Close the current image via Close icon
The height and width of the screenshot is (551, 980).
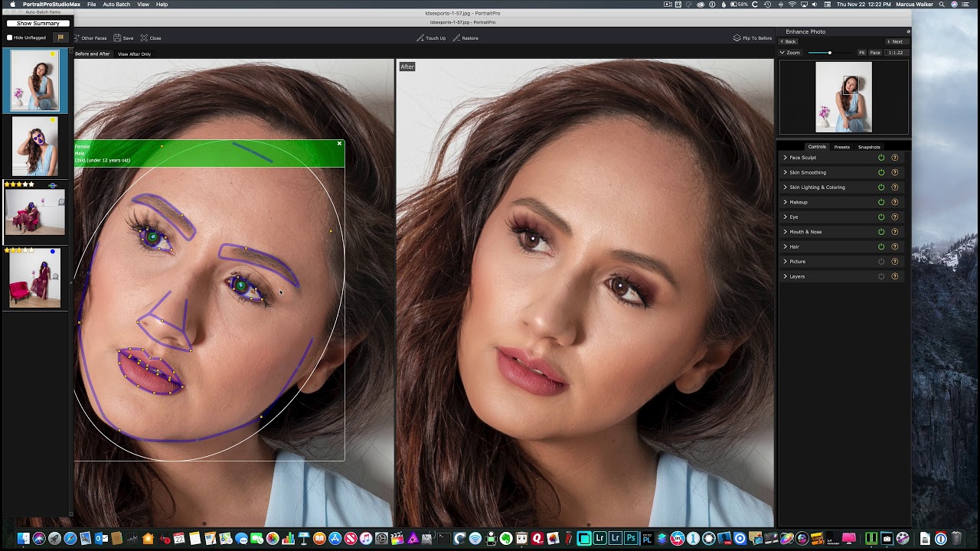(x=144, y=37)
